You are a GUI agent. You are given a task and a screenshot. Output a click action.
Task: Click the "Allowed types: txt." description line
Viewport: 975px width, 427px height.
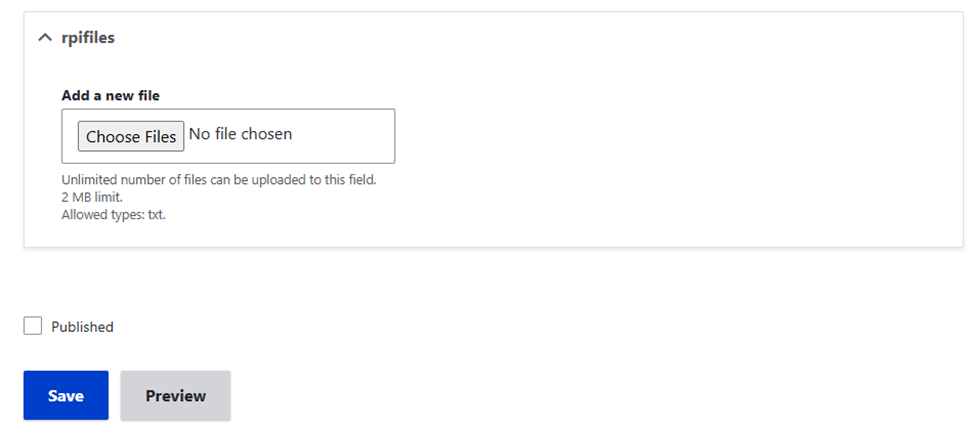113,214
